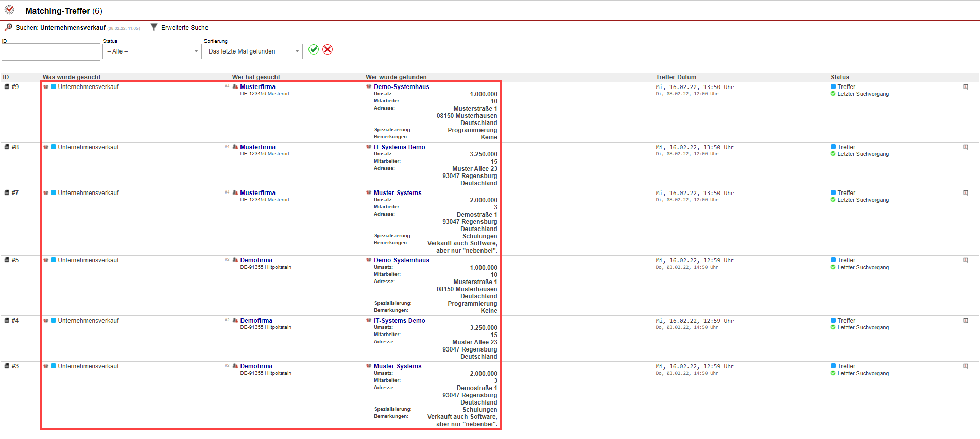Click blue Treffer status icon in row #9
The image size is (980, 439).
pyautogui.click(x=833, y=87)
